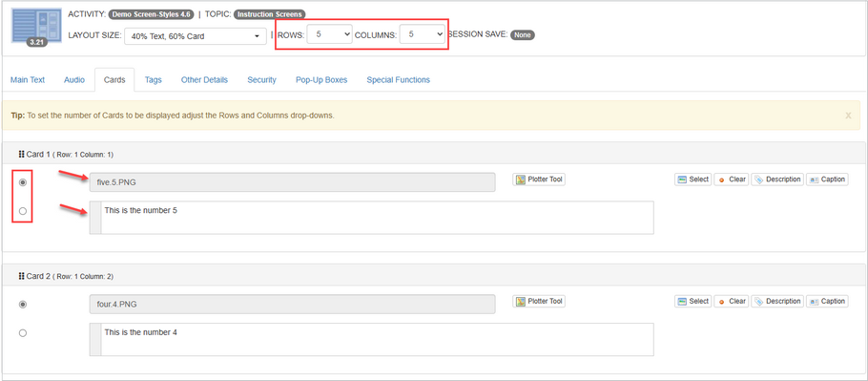This screenshot has height=381, width=868.
Task: Switch to the Audio tab
Action: click(x=74, y=80)
